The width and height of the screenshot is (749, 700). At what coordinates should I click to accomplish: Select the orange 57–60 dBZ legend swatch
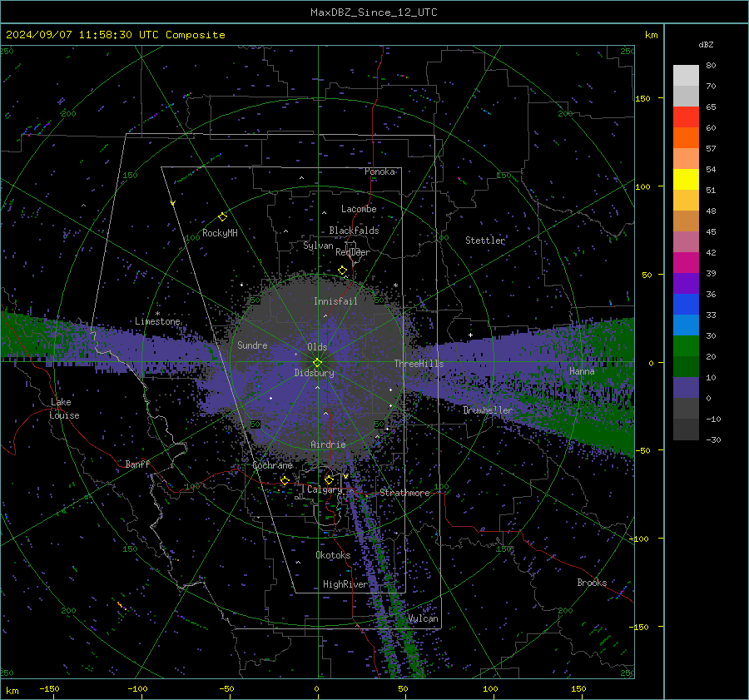click(x=686, y=138)
